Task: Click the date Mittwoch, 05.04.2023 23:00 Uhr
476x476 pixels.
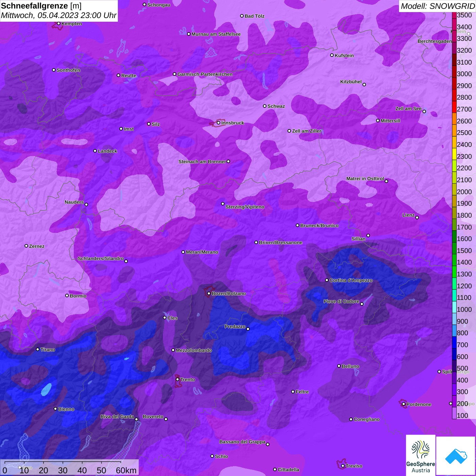Action: (x=59, y=16)
